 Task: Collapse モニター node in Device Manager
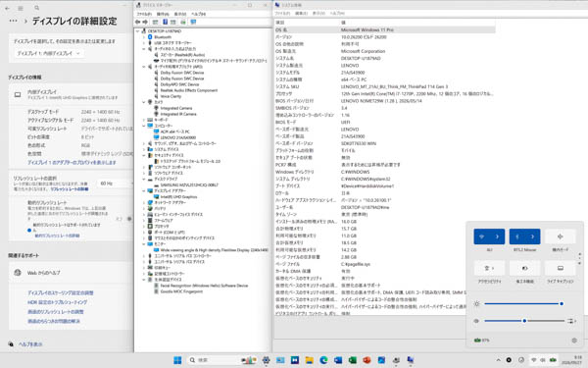tap(144, 244)
